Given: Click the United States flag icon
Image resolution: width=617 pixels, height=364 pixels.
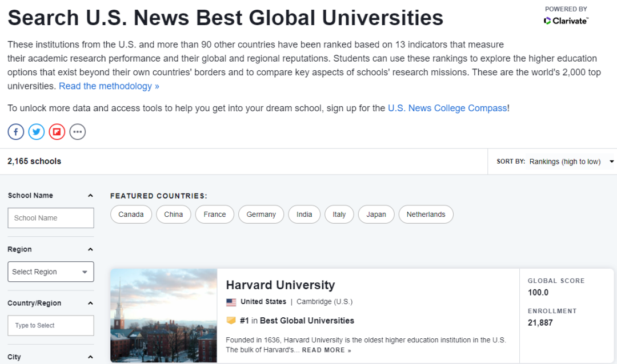Looking at the screenshot, I should [x=231, y=302].
